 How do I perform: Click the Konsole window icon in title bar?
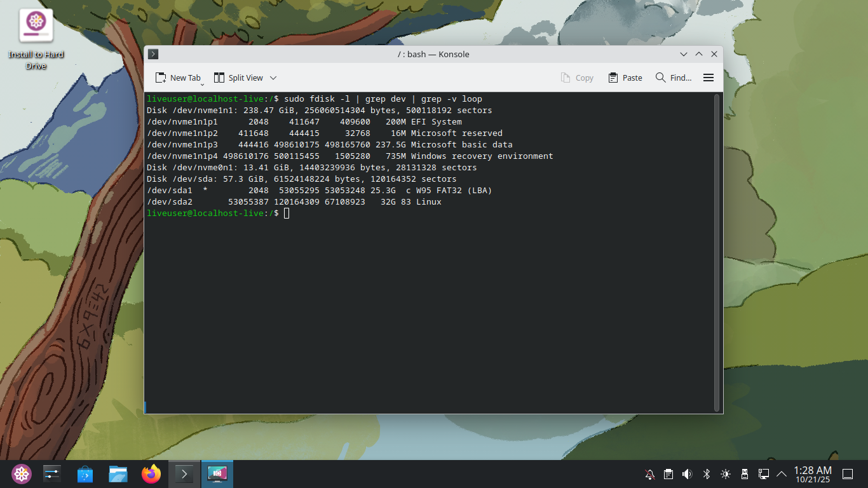point(153,54)
